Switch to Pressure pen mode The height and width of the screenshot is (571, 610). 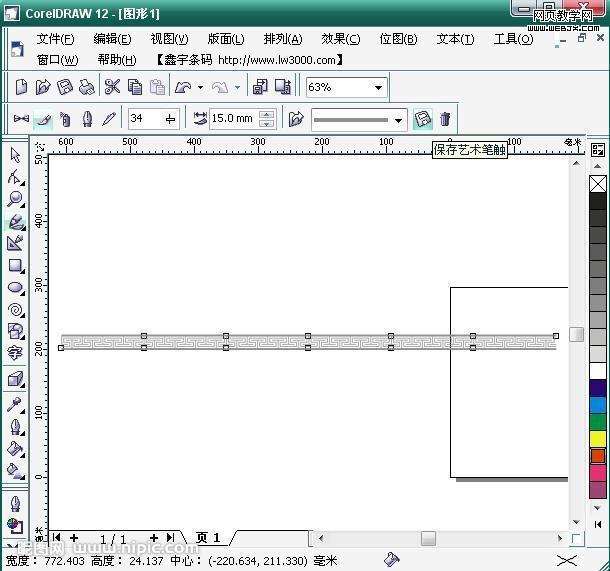[109, 119]
